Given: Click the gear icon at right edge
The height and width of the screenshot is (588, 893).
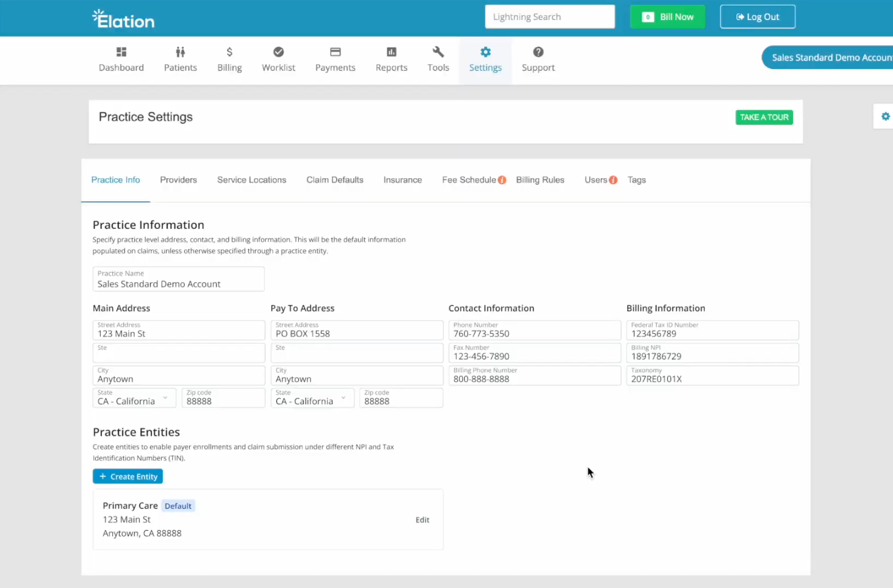Looking at the screenshot, I should (886, 117).
